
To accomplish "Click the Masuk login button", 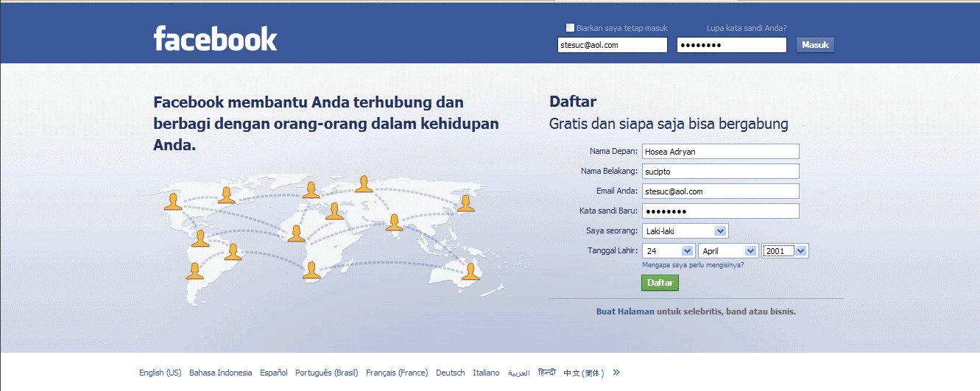I will pyautogui.click(x=815, y=45).
